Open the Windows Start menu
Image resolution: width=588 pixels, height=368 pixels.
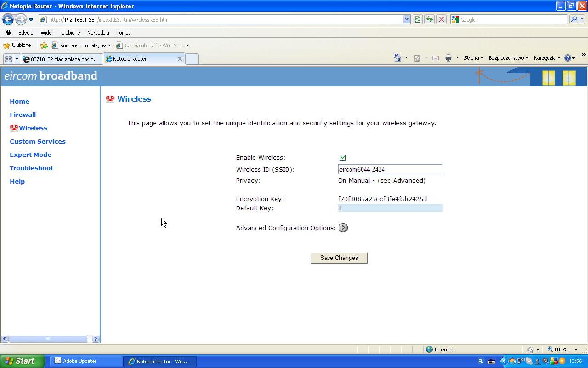(22, 361)
